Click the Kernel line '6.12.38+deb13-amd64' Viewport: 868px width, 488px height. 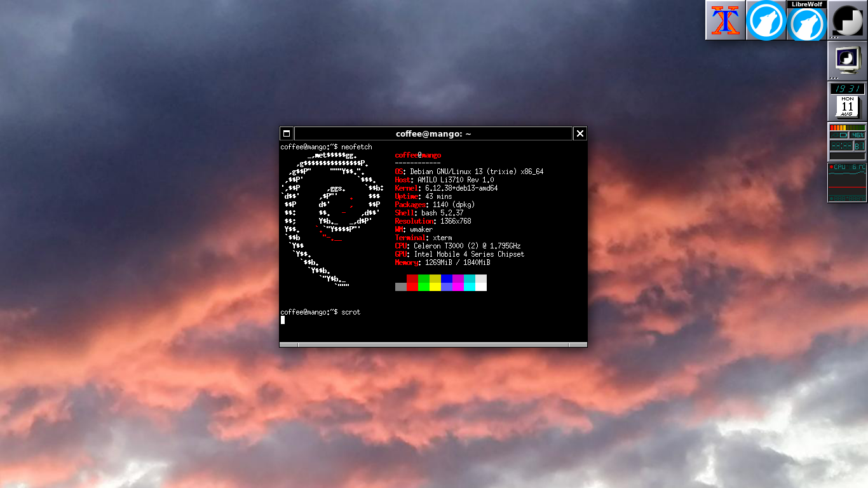(x=446, y=188)
